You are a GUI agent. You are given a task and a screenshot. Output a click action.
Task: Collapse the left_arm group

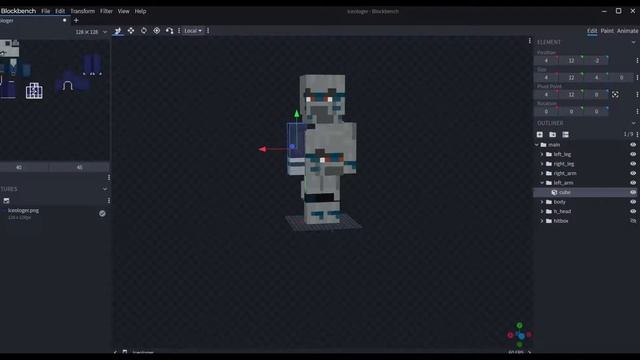click(x=542, y=183)
